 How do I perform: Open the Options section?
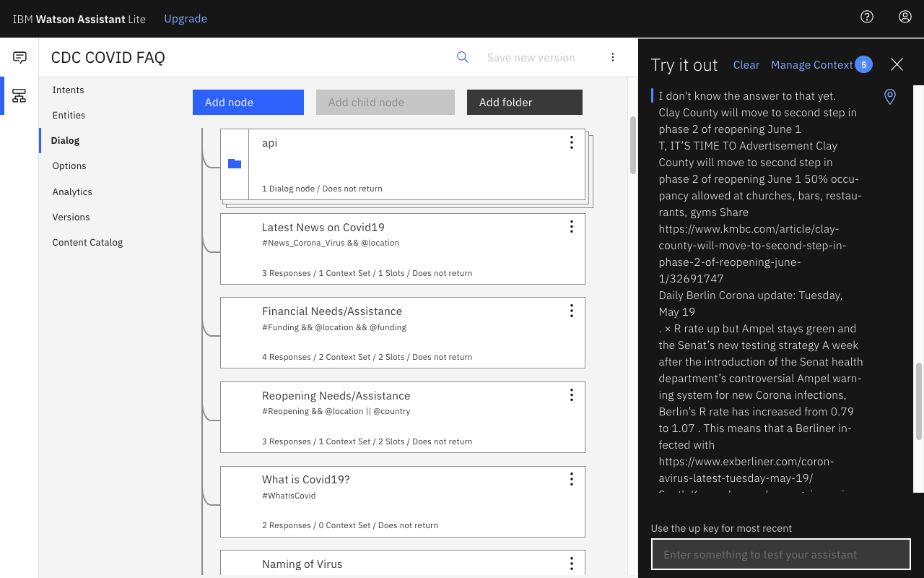click(69, 165)
